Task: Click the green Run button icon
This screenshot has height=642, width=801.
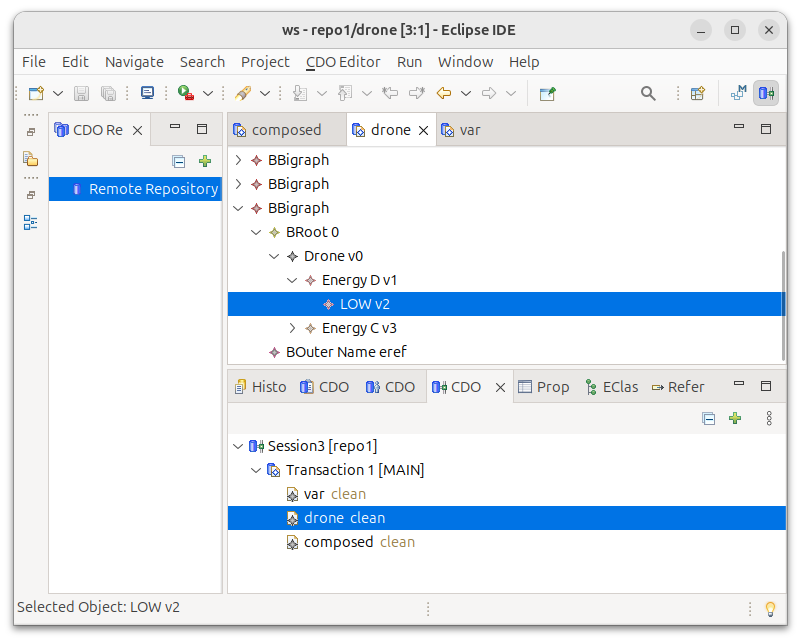Action: click(x=185, y=93)
